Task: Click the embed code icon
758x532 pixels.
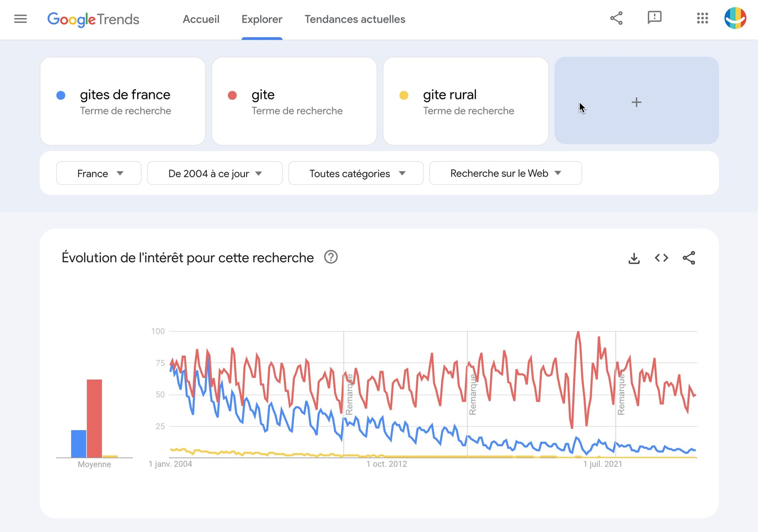Action: tap(661, 258)
